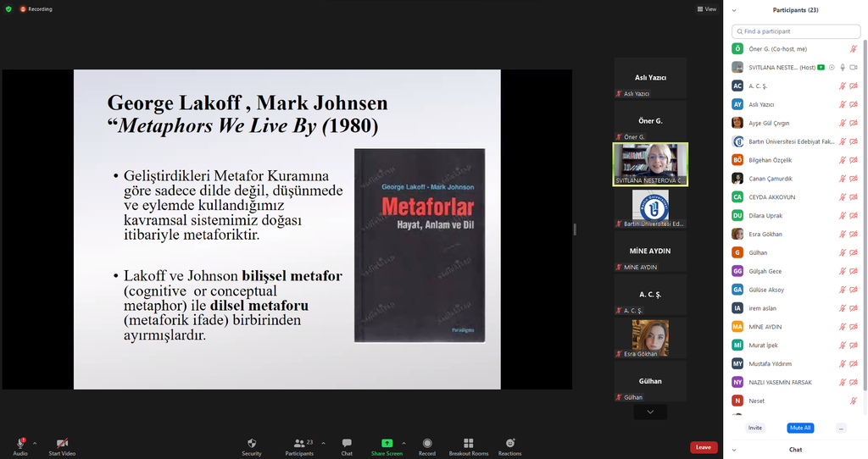This screenshot has height=459, width=868.
Task: Click the AY avatar for Aslı Yazıcı
Action: click(x=737, y=104)
